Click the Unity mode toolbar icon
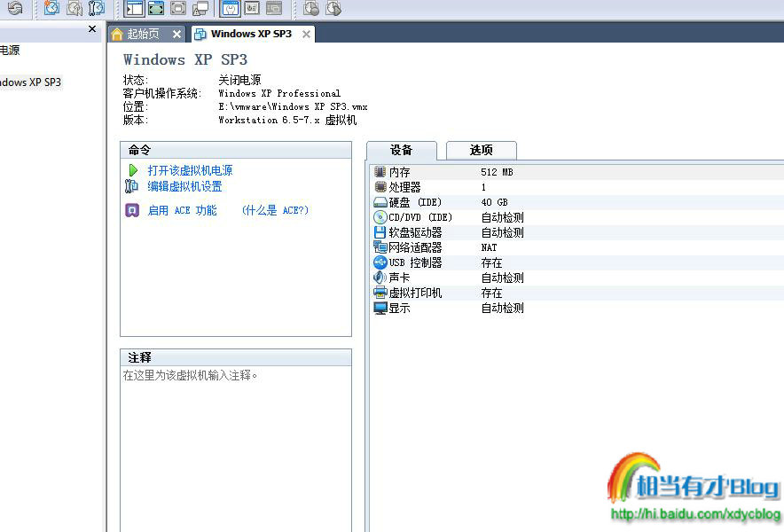Screen dimensions: 784x532 pyautogui.click(x=200, y=8)
